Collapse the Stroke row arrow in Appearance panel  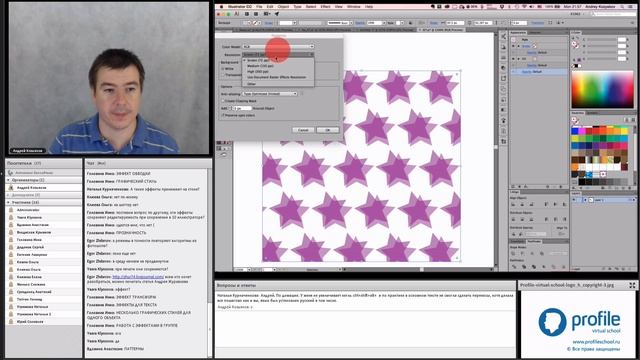click(x=518, y=46)
